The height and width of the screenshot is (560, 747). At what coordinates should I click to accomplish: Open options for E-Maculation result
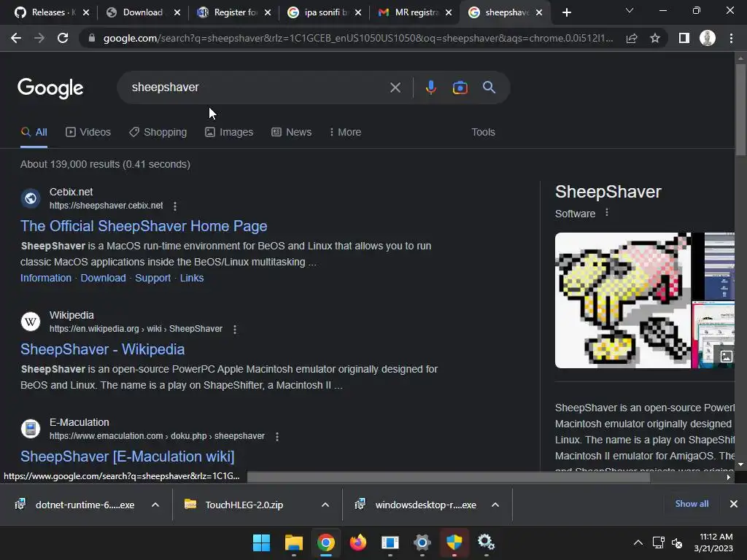pos(276,437)
